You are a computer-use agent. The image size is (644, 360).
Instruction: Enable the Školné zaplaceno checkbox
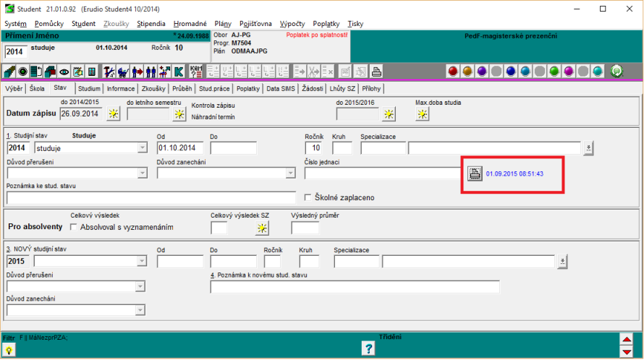pos(308,197)
